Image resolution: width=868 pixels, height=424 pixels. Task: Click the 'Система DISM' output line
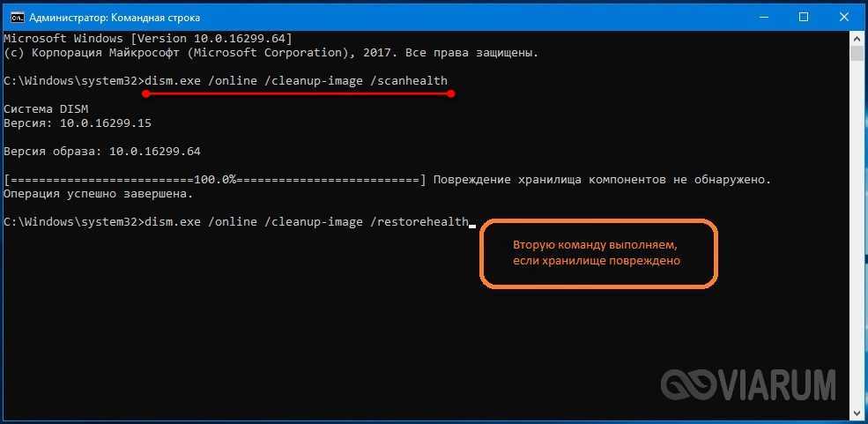[43, 108]
